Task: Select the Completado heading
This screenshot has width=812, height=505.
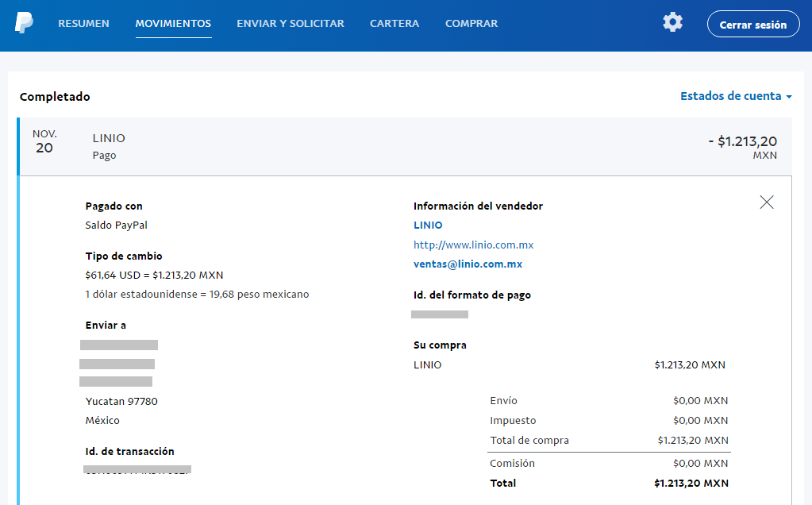Action: click(x=55, y=97)
